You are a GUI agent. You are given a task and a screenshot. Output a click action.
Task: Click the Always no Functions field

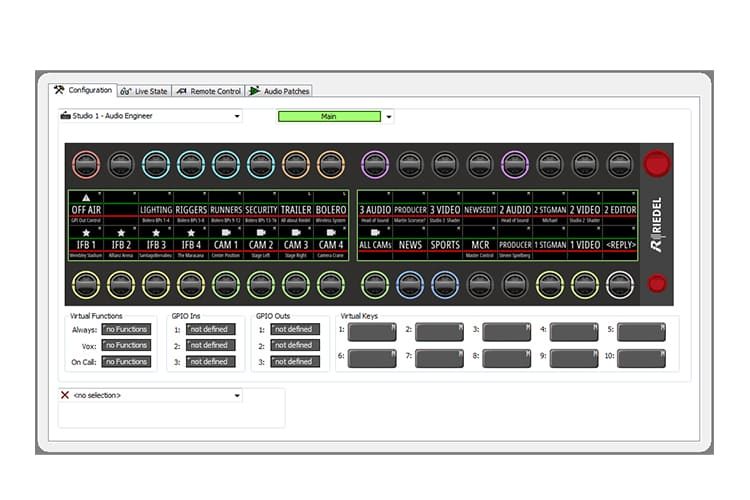[x=126, y=329]
